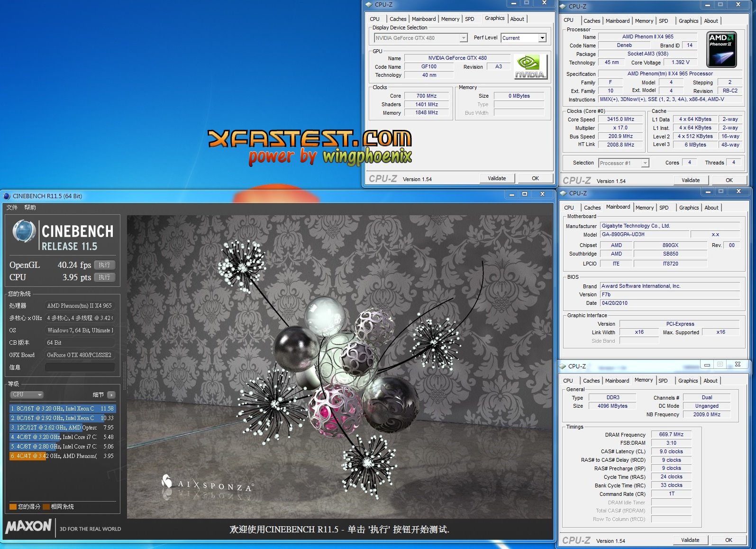The image size is (756, 549).
Task: Click the CPU-Z icon in the Memory window title bar
Action: 563,366
